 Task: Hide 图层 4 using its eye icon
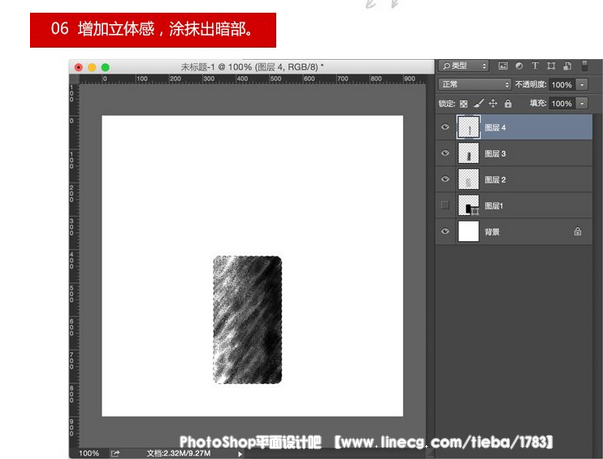pos(445,127)
